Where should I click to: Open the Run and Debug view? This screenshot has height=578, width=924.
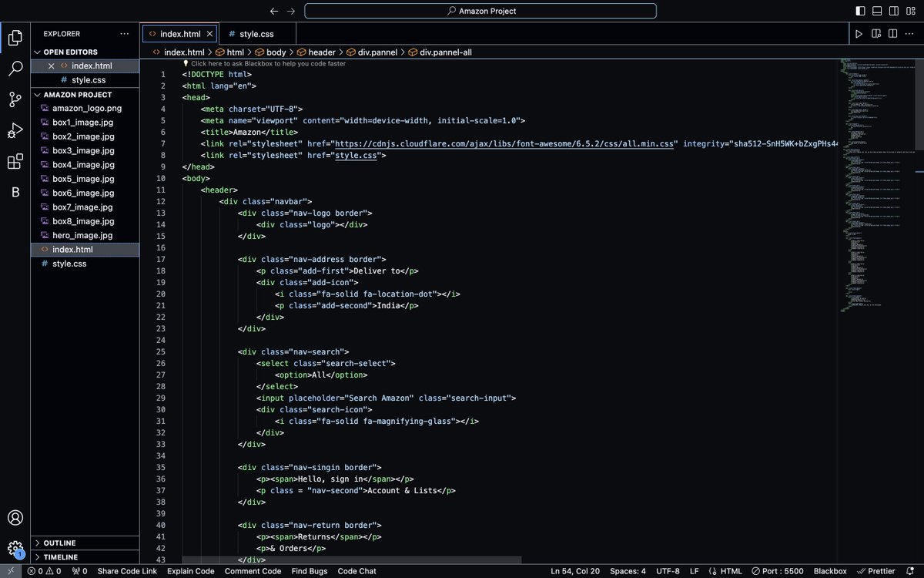coord(15,130)
